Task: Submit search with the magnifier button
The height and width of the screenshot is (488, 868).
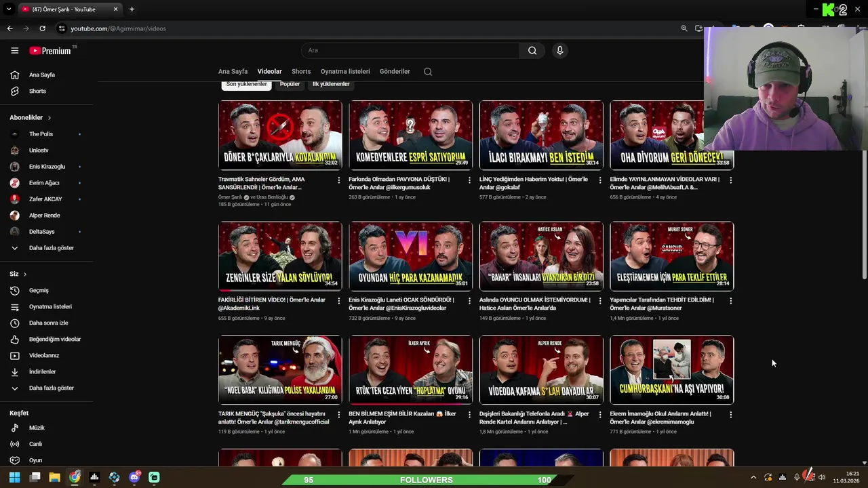Action: pyautogui.click(x=532, y=50)
